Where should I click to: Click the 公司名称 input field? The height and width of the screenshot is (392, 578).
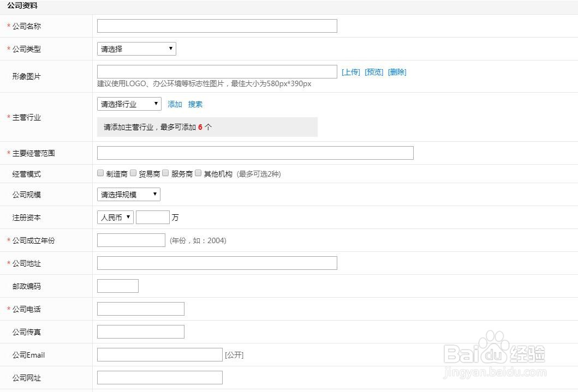216,25
